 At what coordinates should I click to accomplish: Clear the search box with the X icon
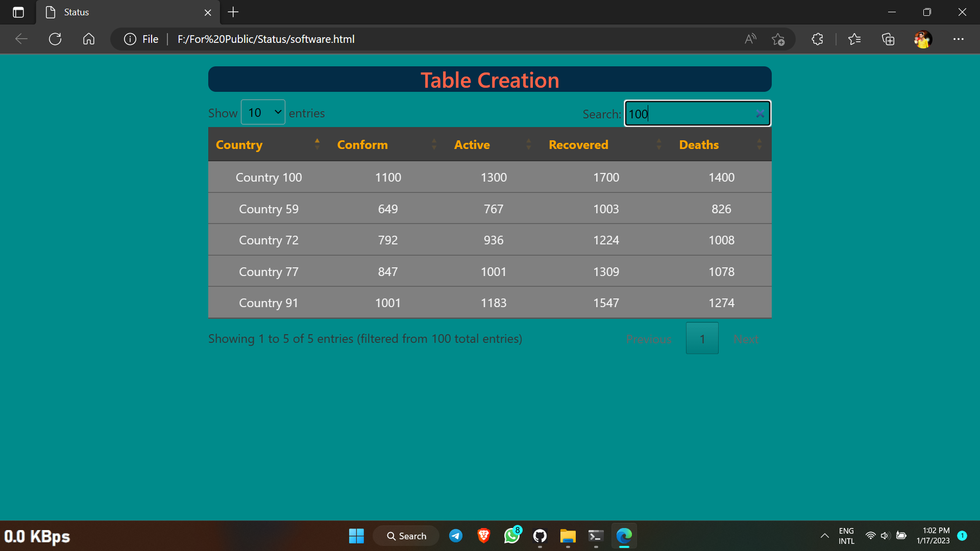coord(760,113)
